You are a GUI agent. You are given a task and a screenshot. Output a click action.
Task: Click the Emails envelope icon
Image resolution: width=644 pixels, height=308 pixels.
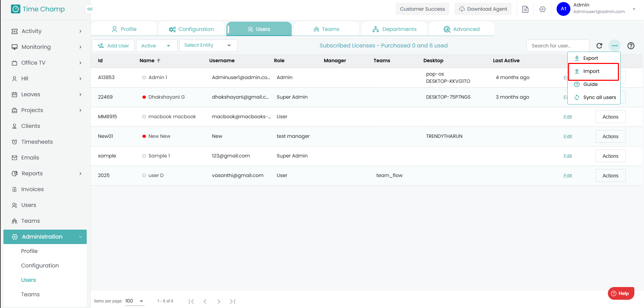[x=14, y=158]
